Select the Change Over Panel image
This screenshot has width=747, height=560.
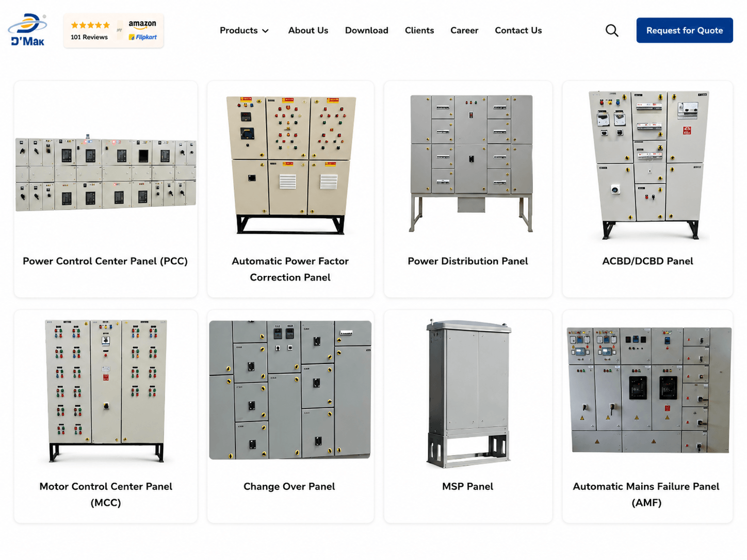click(290, 390)
